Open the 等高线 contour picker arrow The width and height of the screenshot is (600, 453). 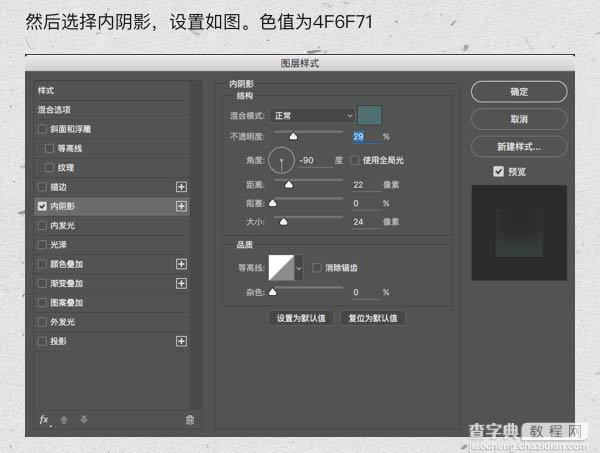pos(299,268)
